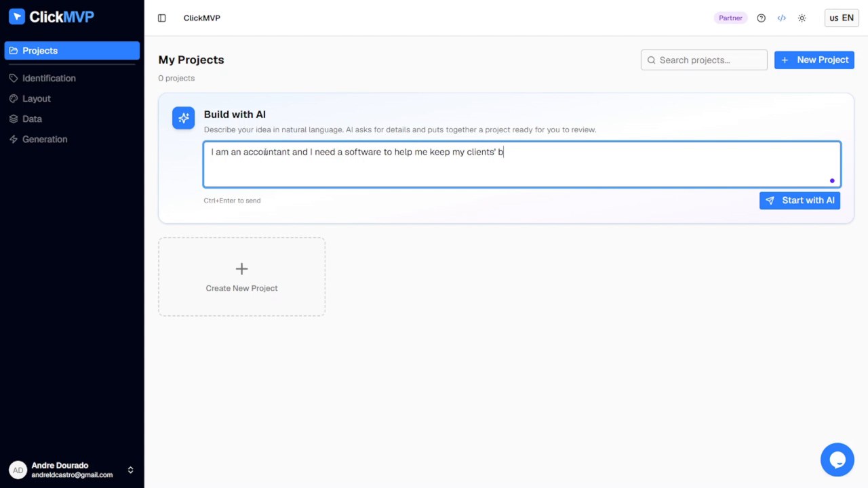Image resolution: width=868 pixels, height=488 pixels.
Task: Click the purple dot indicator in text box
Action: point(832,181)
